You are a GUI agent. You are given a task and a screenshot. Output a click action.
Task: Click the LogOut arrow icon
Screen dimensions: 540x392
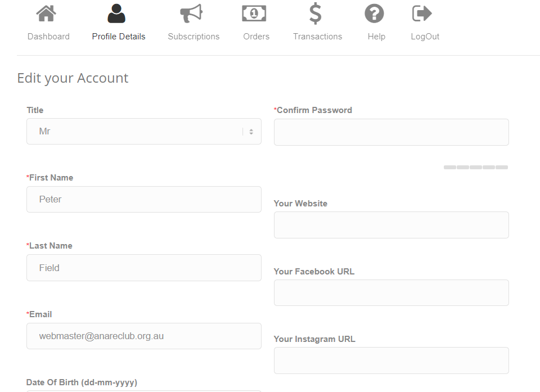pyautogui.click(x=422, y=13)
